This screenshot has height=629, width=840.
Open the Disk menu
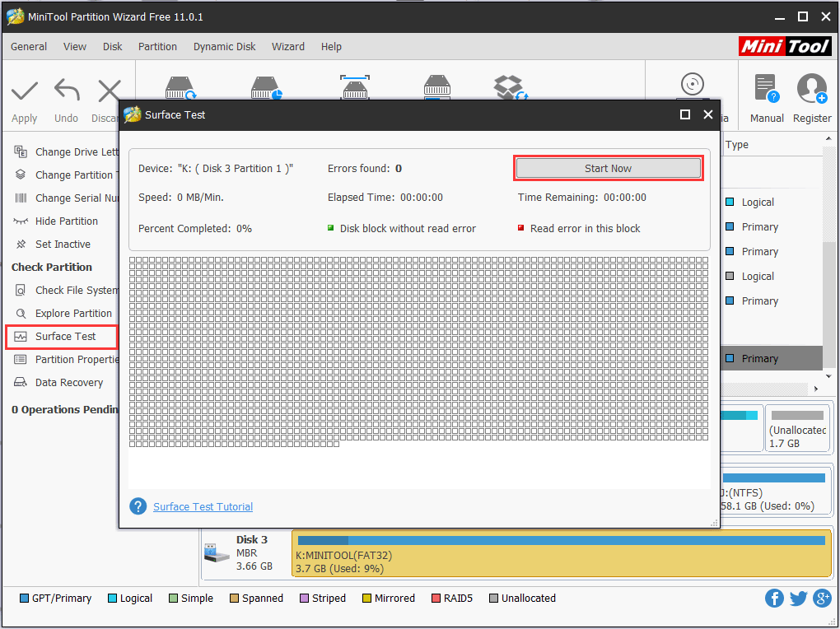[x=113, y=47]
